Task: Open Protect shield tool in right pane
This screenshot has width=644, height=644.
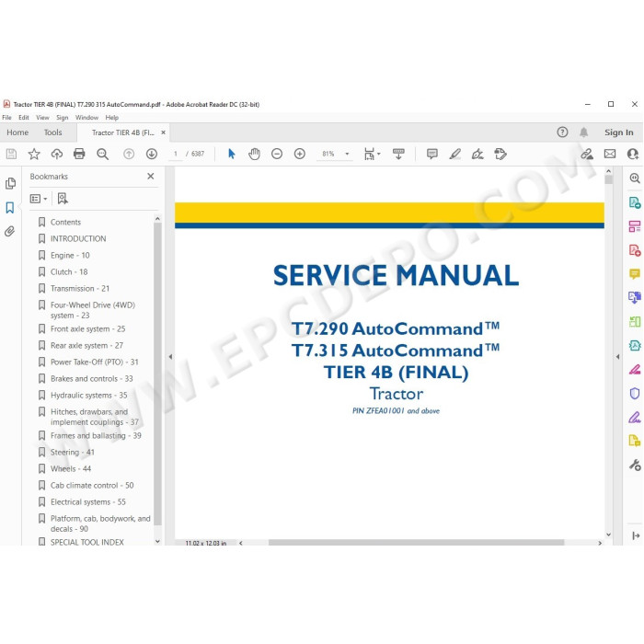Action: [x=635, y=394]
